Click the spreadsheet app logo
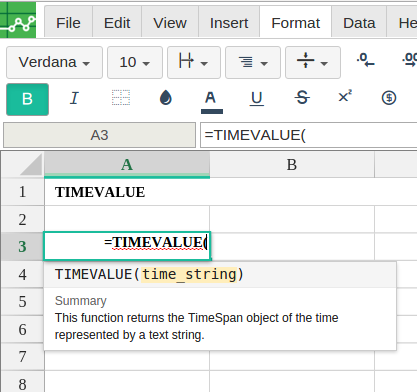 click(x=18, y=20)
